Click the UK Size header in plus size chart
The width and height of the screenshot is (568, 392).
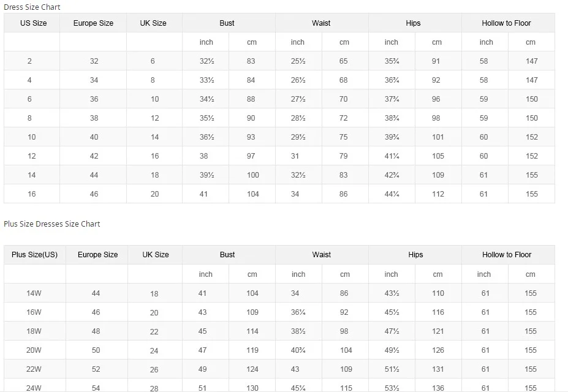(x=156, y=255)
